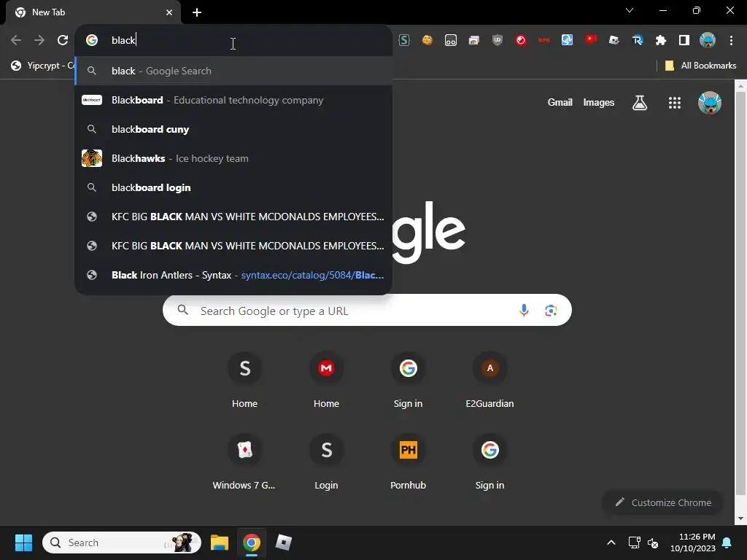Open the Windows Start menu
The width and height of the screenshot is (747, 560).
23,542
